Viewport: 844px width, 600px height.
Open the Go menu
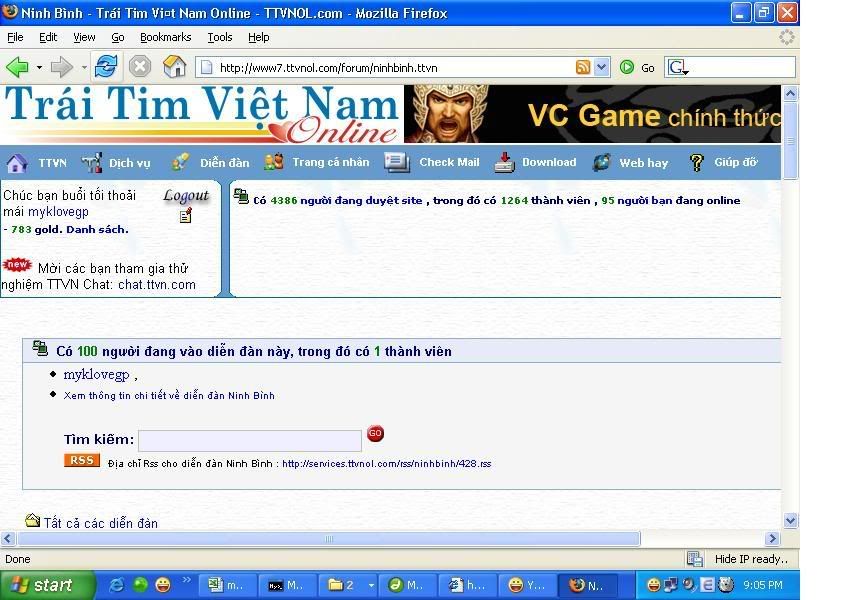coord(118,37)
